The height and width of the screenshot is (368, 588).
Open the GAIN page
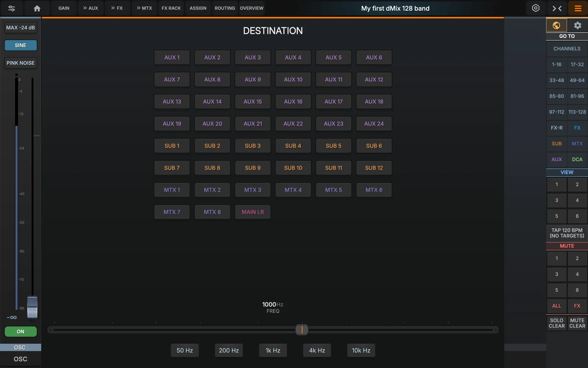click(x=64, y=8)
